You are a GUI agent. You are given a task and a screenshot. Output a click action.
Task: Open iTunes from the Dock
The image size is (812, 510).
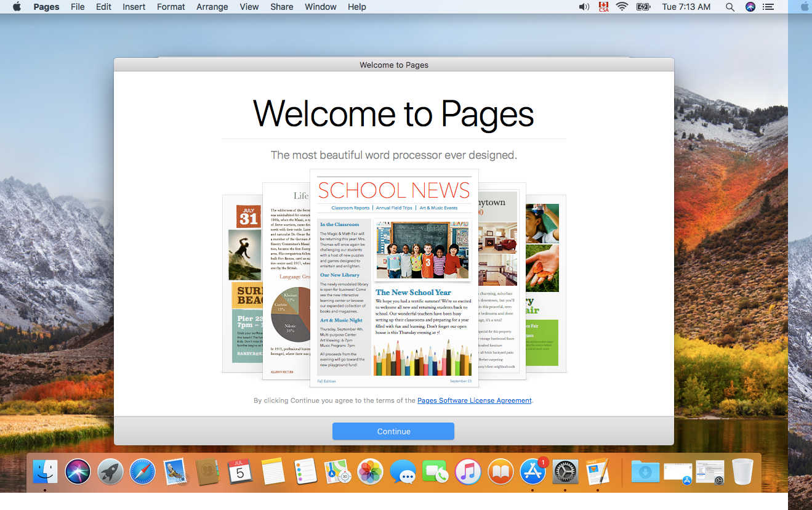click(468, 472)
